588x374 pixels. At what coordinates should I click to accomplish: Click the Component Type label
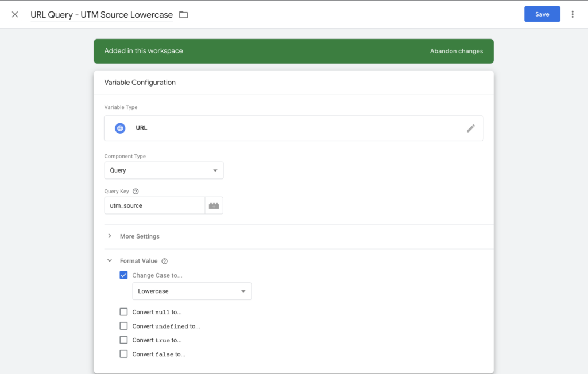pos(125,156)
